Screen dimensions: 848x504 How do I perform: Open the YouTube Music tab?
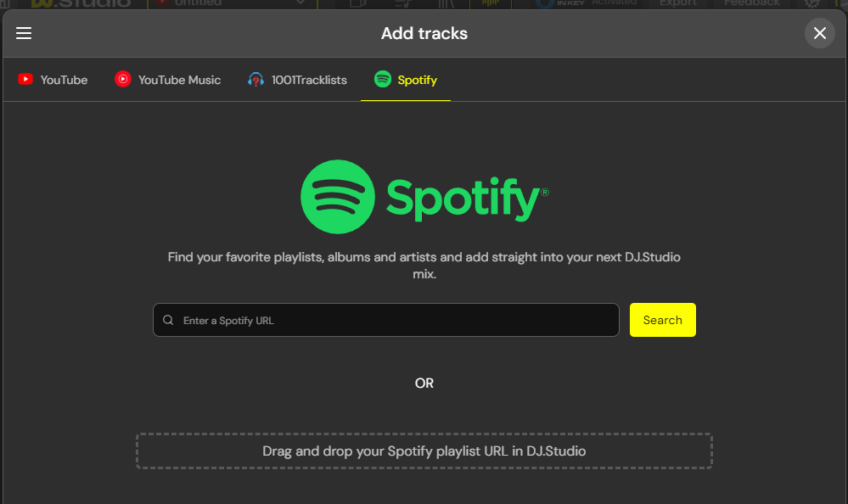(x=168, y=80)
